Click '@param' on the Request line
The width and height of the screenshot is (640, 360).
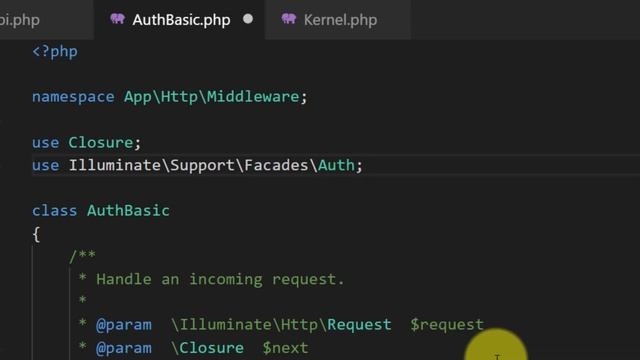tap(124, 325)
